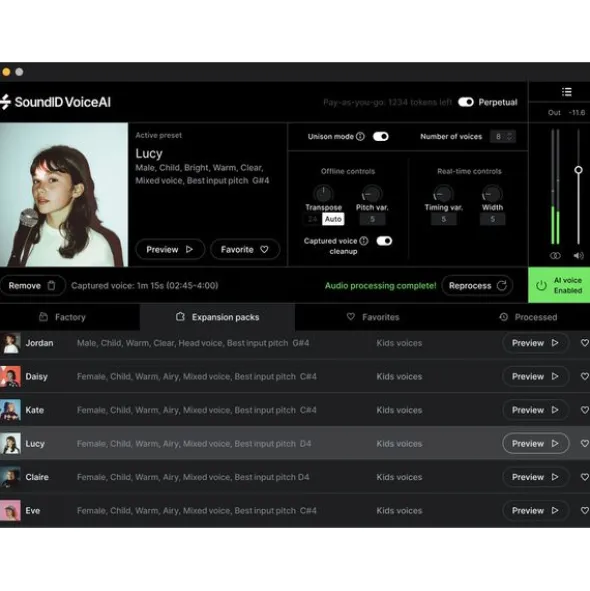Switch to the Expansion packs tab
Viewport: 590px width, 591px height.
tap(218, 317)
